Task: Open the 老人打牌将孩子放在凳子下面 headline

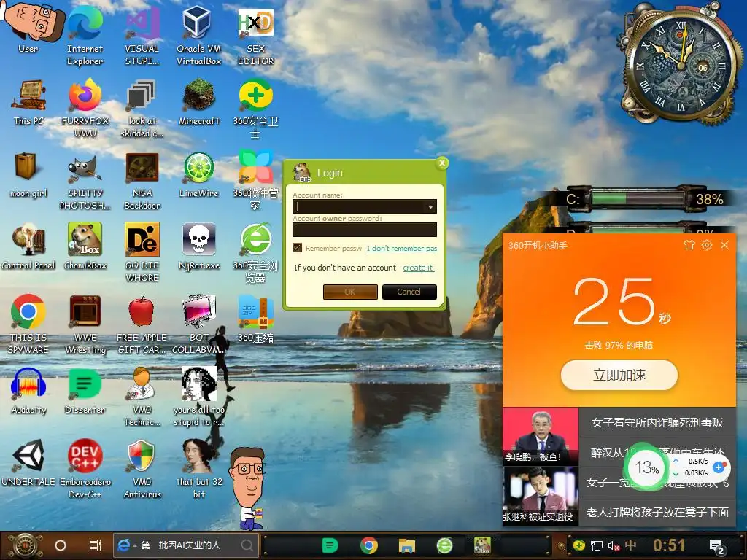Action: [x=657, y=512]
